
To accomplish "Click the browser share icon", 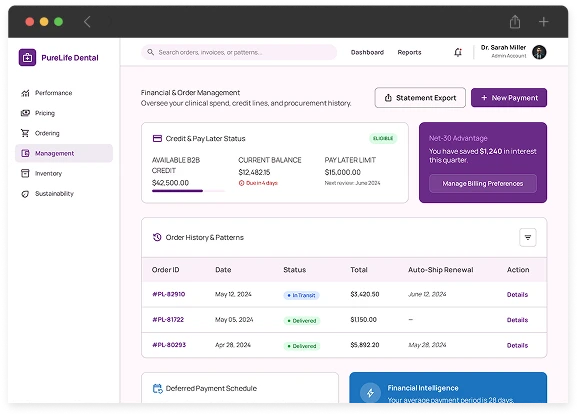I will (515, 22).
